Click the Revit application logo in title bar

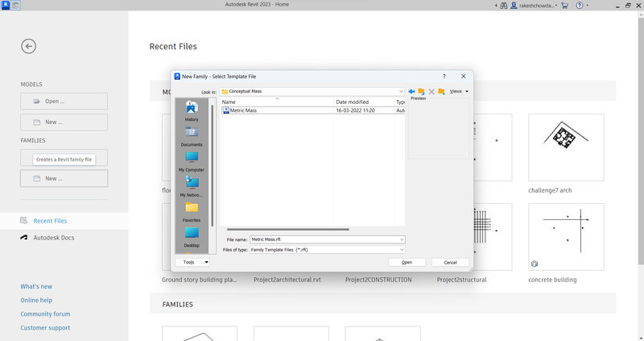[x=6, y=5]
